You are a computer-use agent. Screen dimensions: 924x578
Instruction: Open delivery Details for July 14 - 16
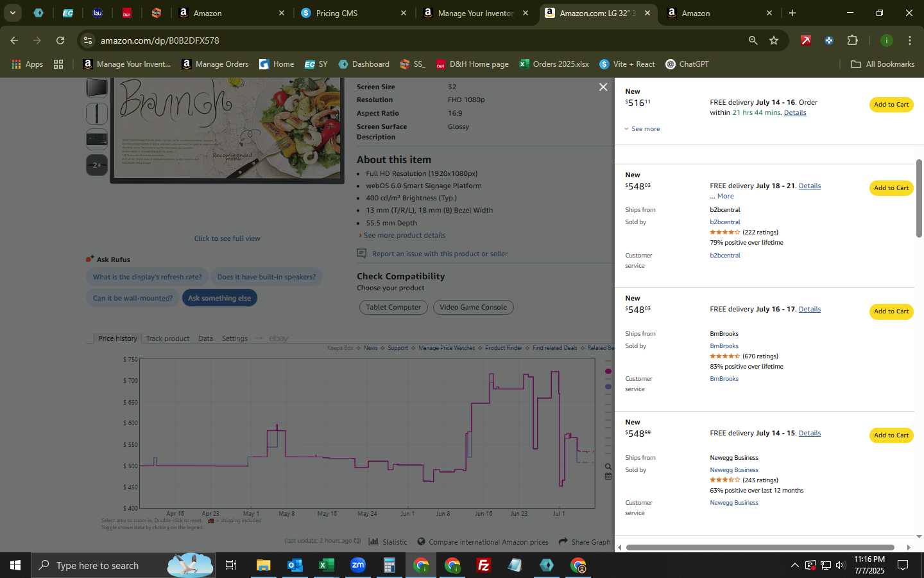click(x=795, y=112)
